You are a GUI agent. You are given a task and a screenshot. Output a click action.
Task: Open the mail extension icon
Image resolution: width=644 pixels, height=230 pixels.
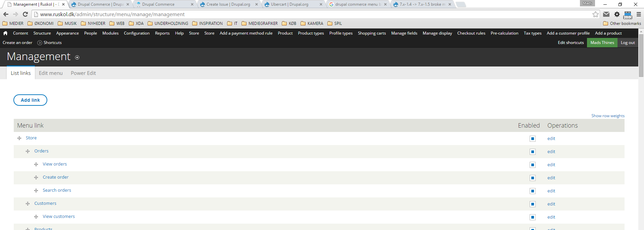point(606,14)
